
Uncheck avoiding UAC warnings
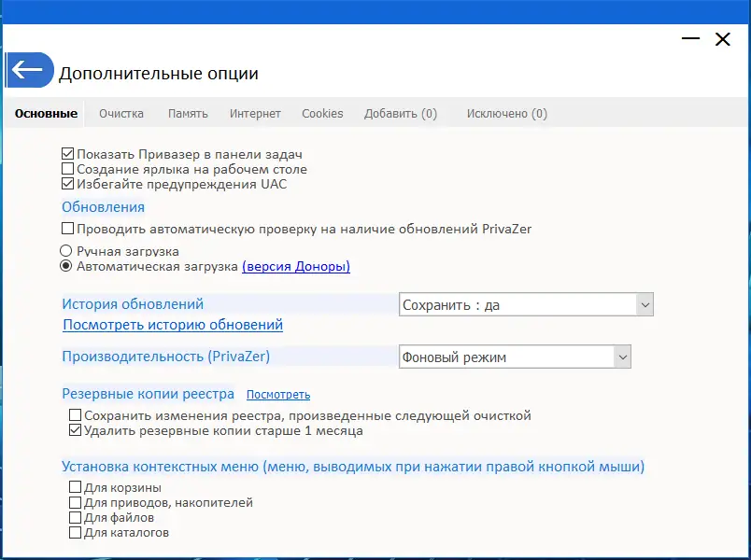click(68, 184)
